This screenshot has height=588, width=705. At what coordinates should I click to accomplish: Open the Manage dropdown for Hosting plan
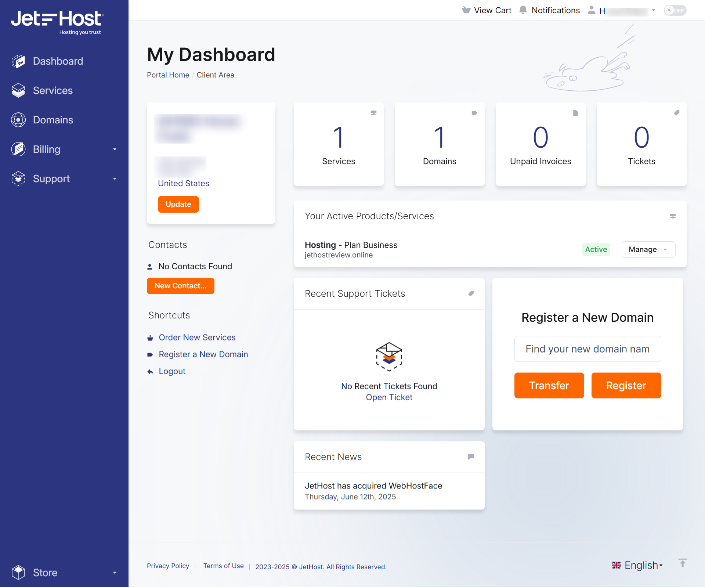tap(648, 250)
